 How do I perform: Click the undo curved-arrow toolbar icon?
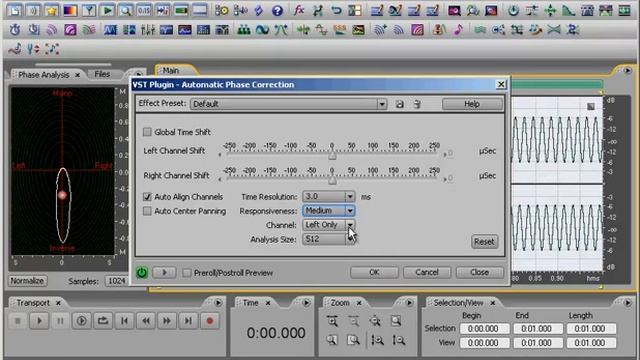point(336,10)
